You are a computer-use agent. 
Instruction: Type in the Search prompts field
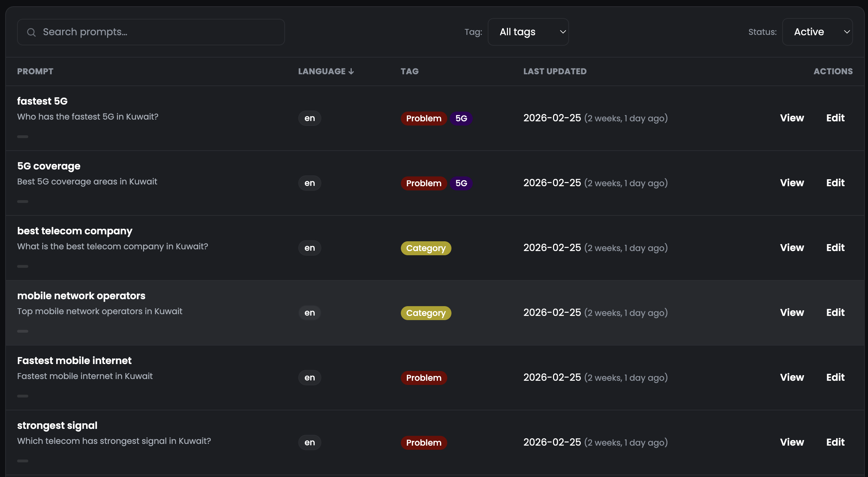click(157, 32)
